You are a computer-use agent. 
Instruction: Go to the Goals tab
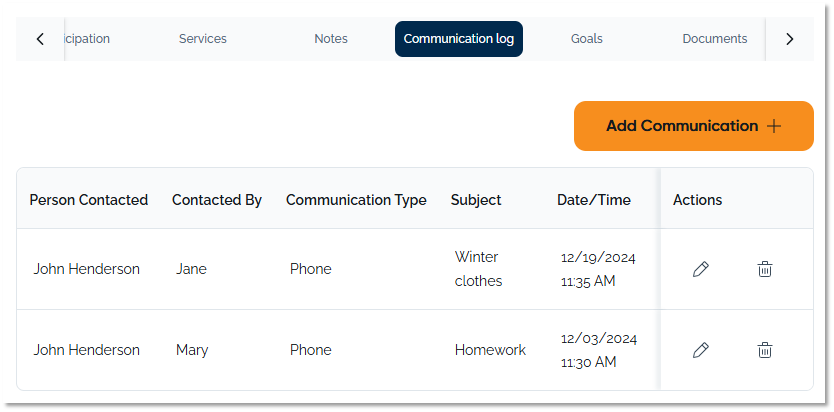(587, 39)
